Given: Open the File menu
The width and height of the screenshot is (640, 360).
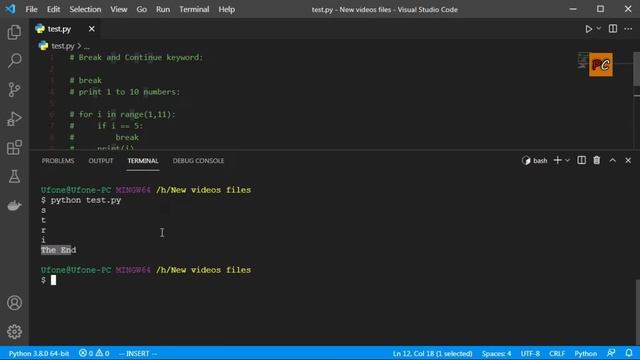Looking at the screenshot, I should pyautogui.click(x=31, y=9).
